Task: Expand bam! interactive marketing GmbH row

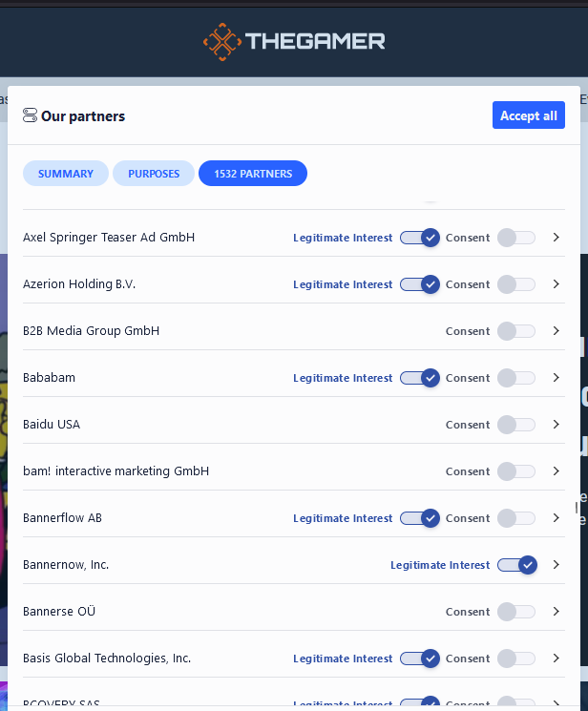Action: 556,471
